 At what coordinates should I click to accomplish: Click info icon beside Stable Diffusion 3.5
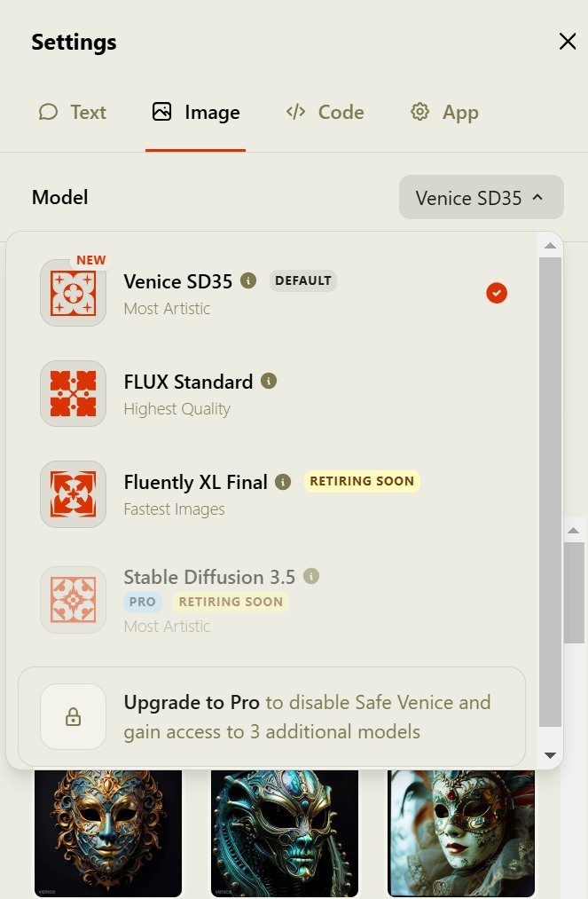click(x=311, y=576)
